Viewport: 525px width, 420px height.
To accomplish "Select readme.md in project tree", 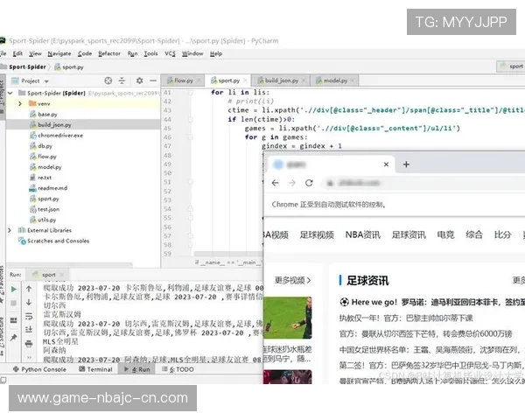I will (48, 188).
